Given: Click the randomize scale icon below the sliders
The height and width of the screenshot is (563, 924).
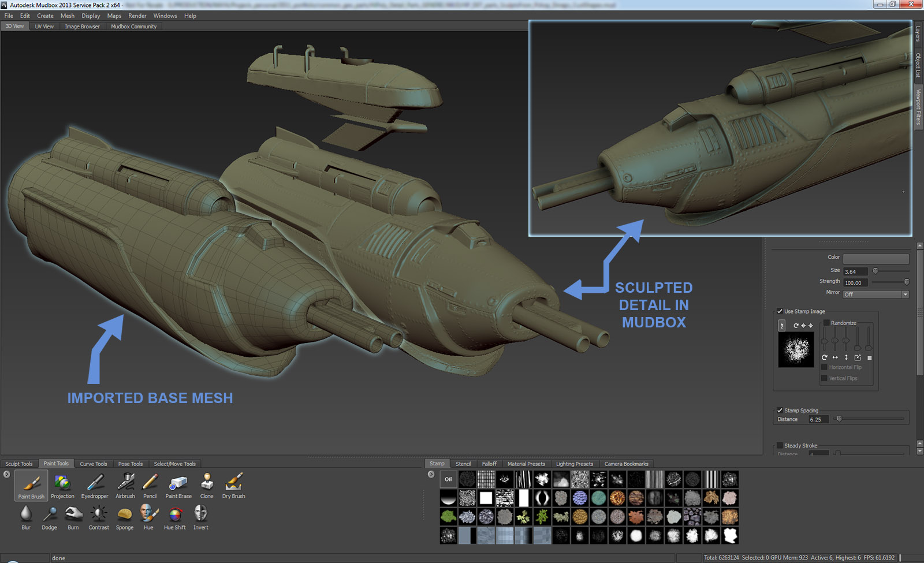Looking at the screenshot, I should pos(858,357).
